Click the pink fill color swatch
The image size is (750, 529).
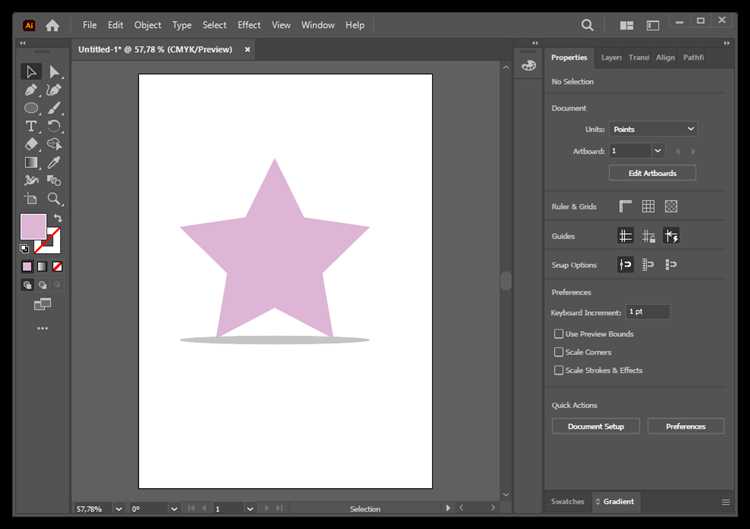pos(33,227)
